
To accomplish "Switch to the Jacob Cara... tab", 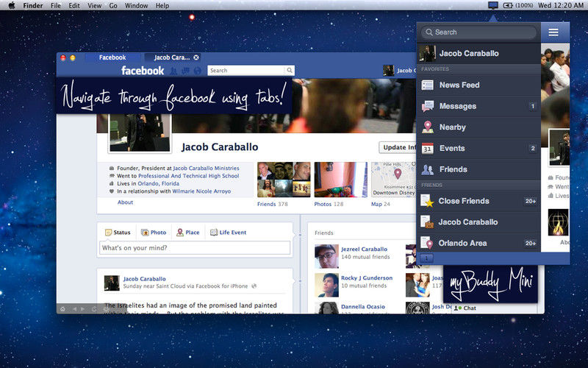I will pyautogui.click(x=172, y=57).
